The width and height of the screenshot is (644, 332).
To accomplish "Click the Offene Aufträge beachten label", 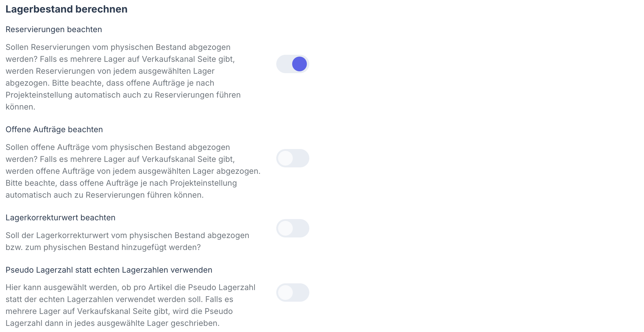I will pos(54,129).
